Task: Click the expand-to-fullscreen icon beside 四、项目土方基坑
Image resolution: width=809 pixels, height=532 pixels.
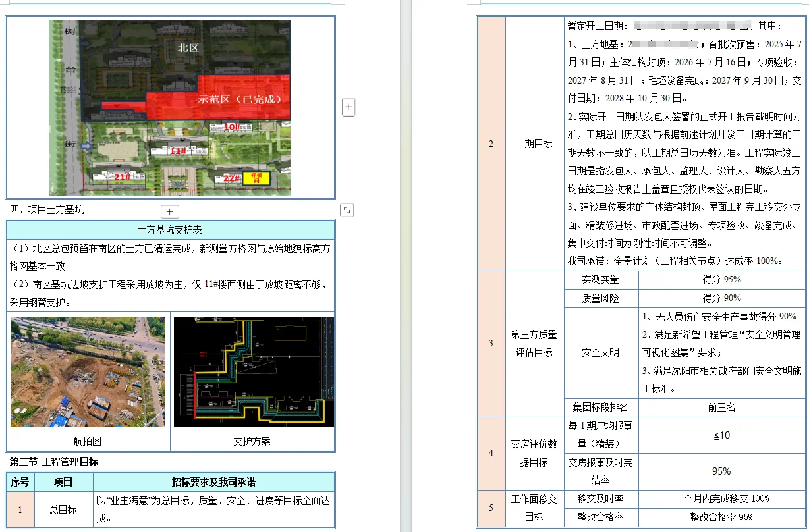Action: point(348,209)
